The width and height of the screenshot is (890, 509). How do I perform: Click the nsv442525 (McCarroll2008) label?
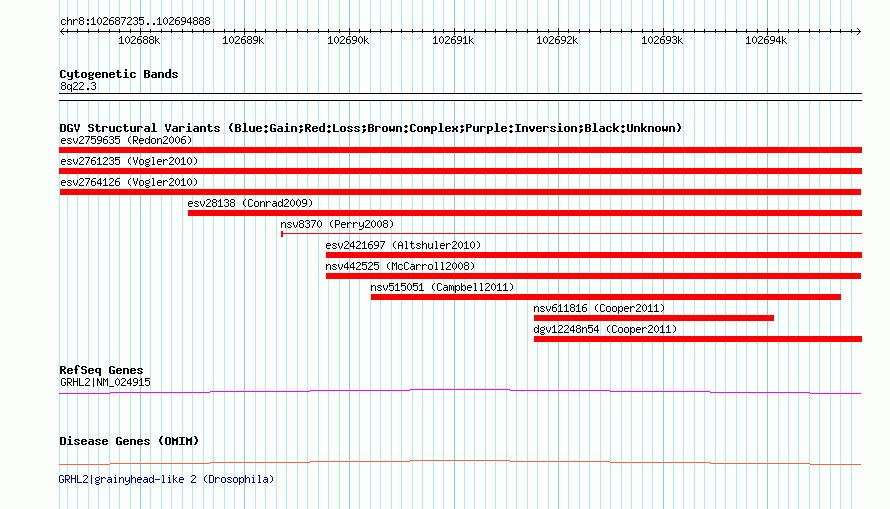tap(400, 266)
